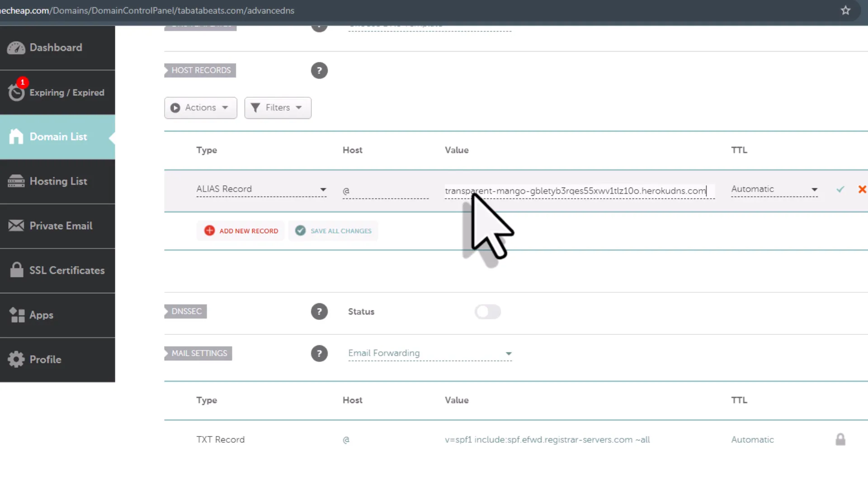Screen dimensions: 868x488
Task: Open Host Records help tooltip
Action: (x=320, y=70)
